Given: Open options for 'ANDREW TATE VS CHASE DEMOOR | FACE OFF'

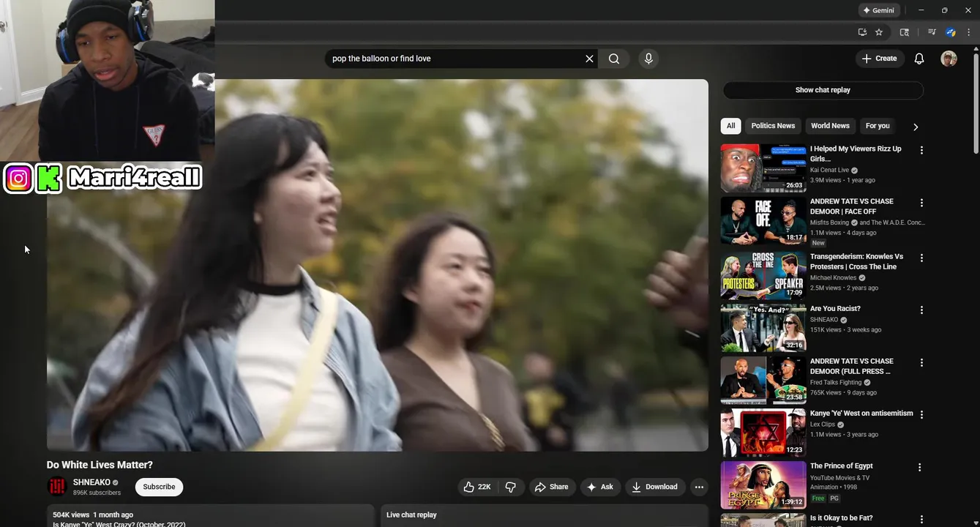Looking at the screenshot, I should [x=921, y=203].
